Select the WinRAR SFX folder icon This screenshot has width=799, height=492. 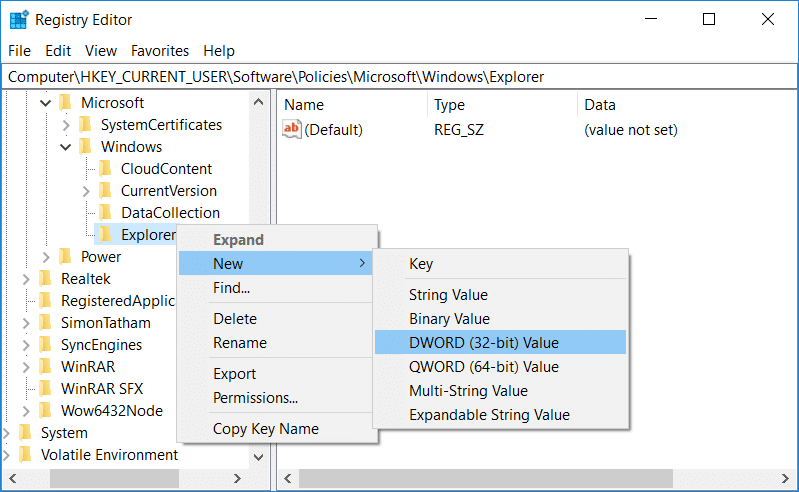(46, 389)
